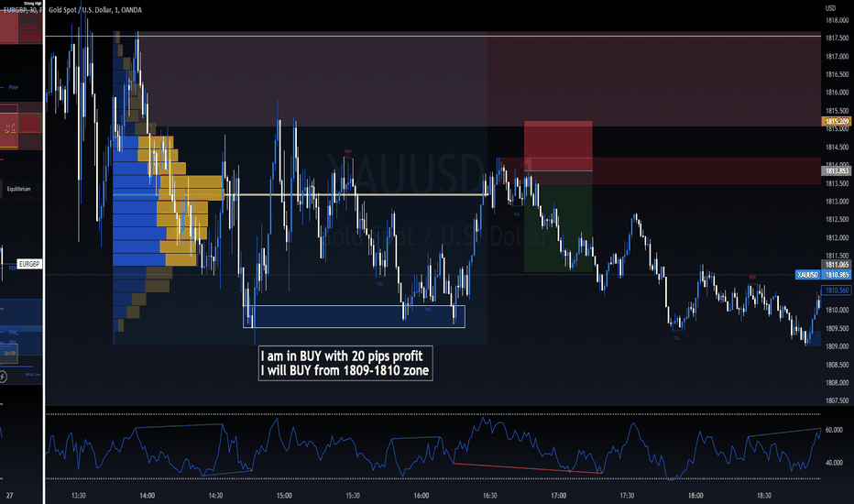This screenshot has height=504, width=854.
Task: Click the EURGBP, 30 chart title
Action: tap(22, 10)
